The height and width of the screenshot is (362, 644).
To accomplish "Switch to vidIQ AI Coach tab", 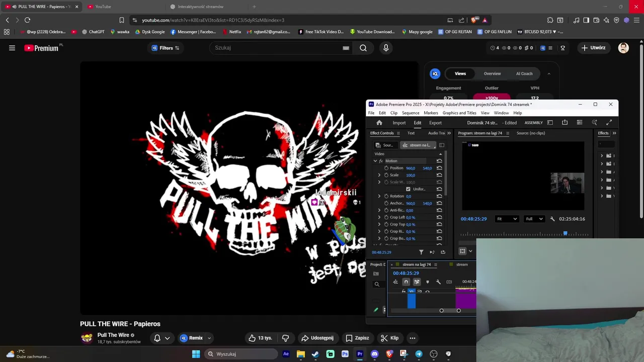I will [x=524, y=73].
